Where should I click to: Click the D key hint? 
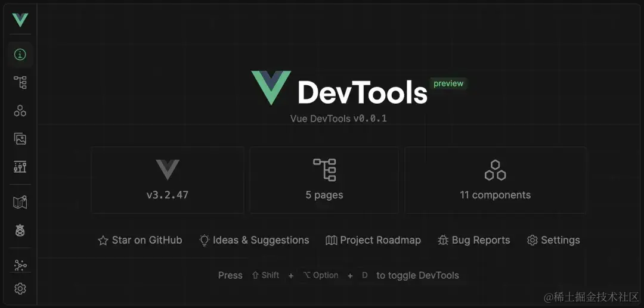click(365, 275)
